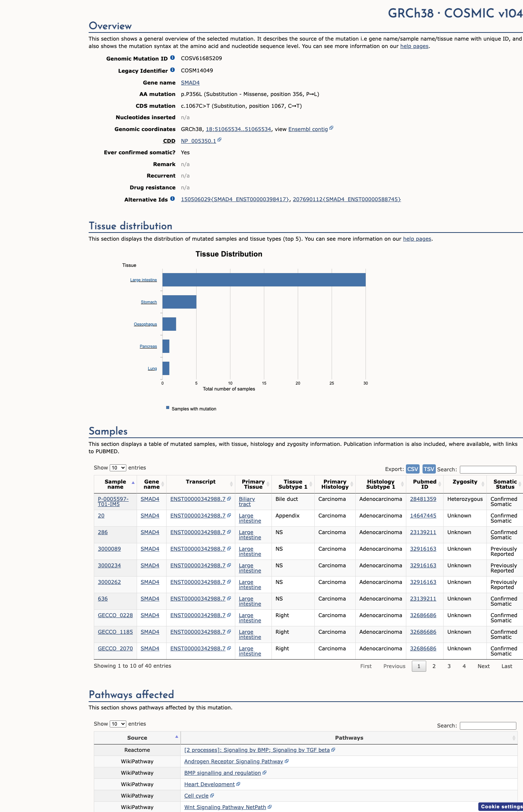Viewport: 523px width, 812px height.
Task: Click external link icon in sample 636 transcript
Action: 229,598
